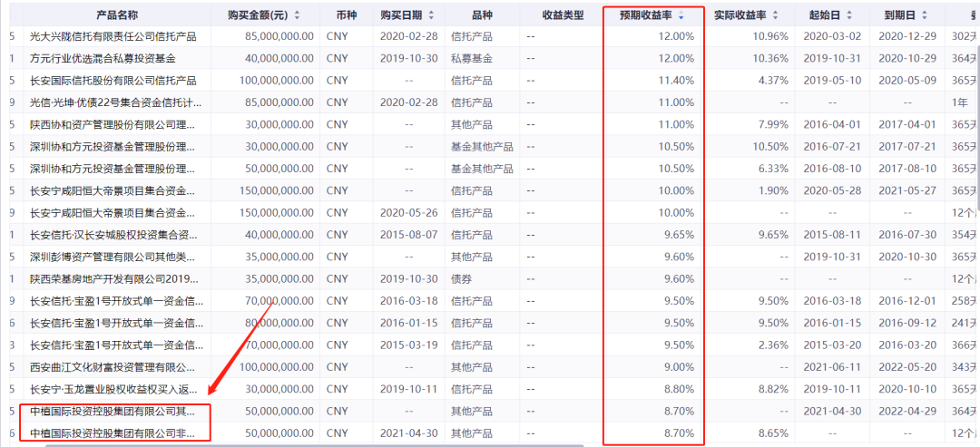
Task: Select 光信·光坤·优债22号集合资金信托计 product name
Action: (x=115, y=102)
